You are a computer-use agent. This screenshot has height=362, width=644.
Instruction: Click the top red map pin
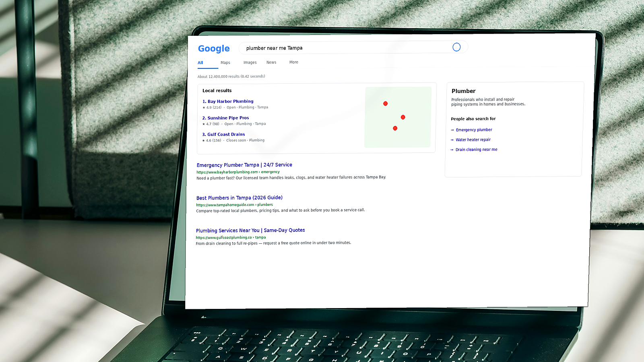(x=385, y=103)
